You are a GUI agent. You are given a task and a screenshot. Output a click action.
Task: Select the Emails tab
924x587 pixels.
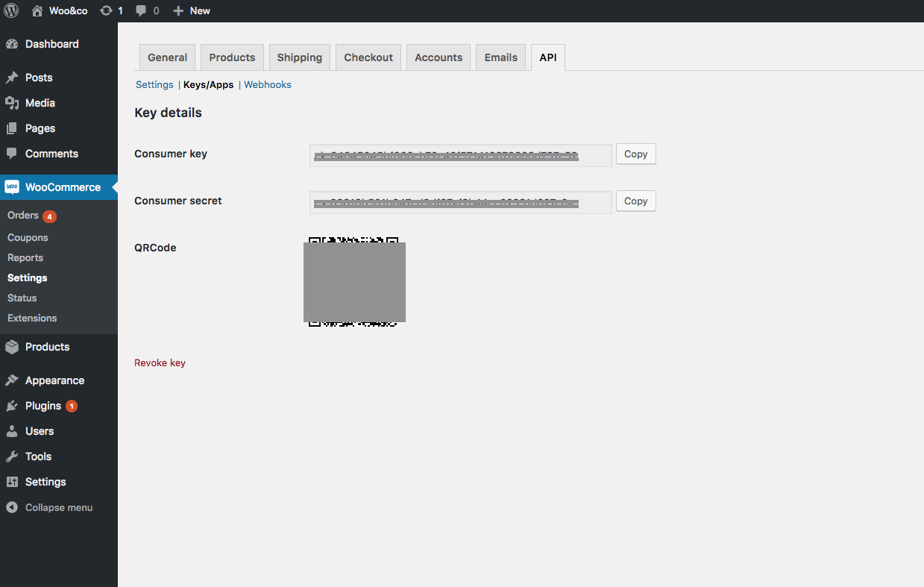point(501,57)
